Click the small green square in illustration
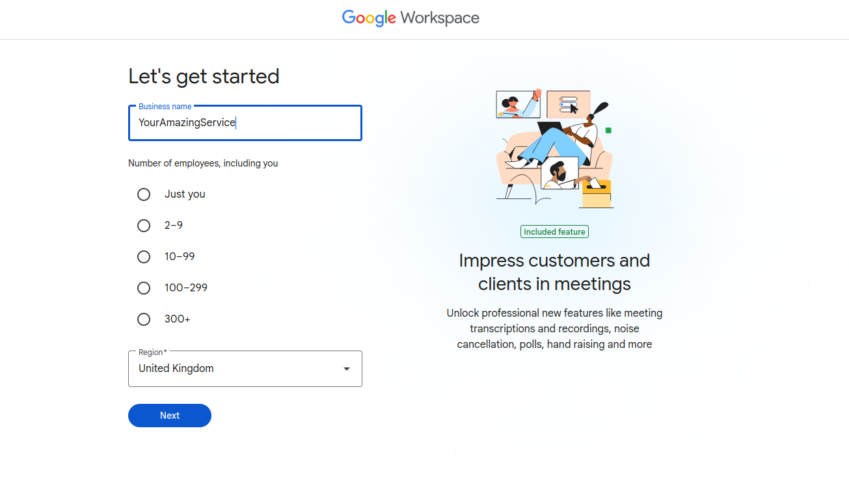The width and height of the screenshot is (849, 504). 608,131
